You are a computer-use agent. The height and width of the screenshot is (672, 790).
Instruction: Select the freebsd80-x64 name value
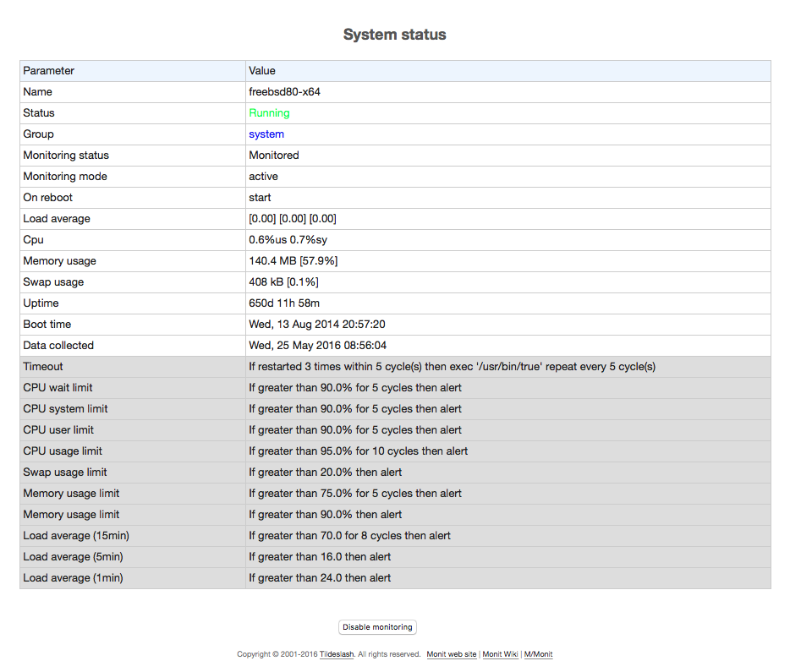285,91
